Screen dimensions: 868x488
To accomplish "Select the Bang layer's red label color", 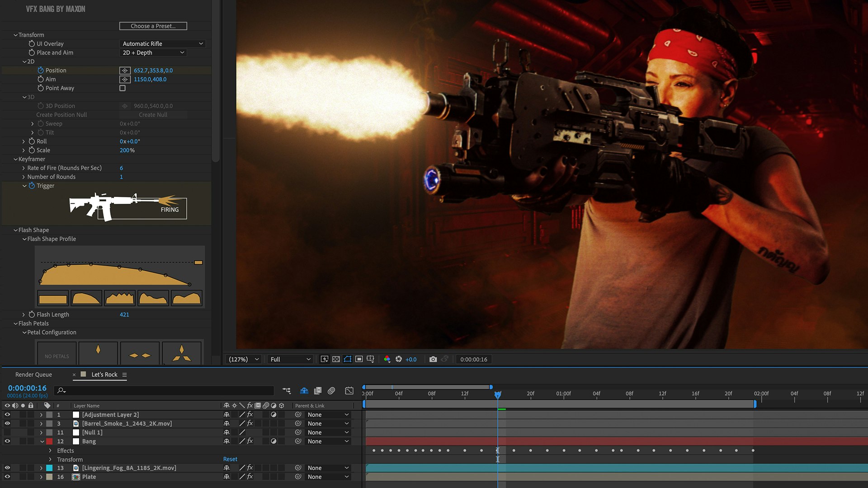I will 49,441.
